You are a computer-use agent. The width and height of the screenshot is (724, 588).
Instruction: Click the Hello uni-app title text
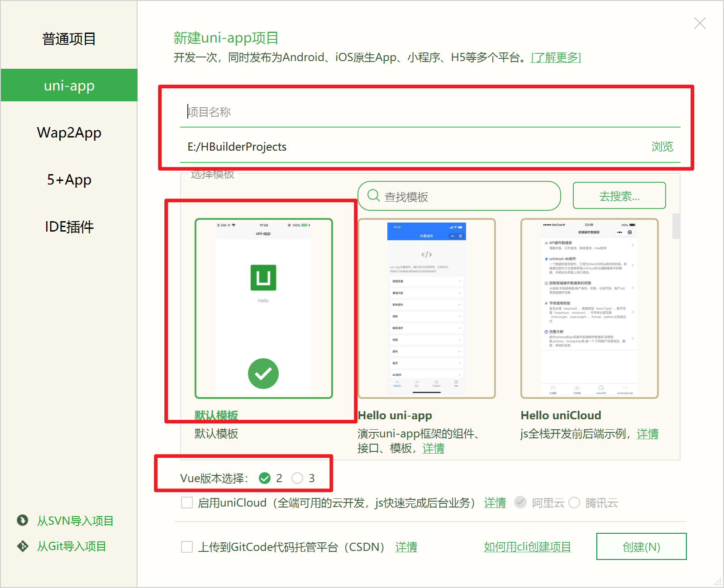click(x=395, y=415)
